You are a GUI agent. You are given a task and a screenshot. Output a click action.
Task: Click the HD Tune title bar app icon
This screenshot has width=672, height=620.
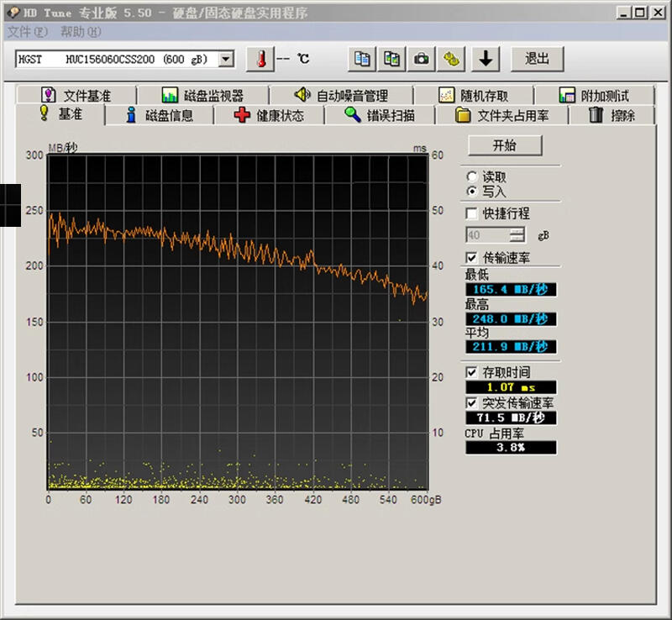(x=13, y=13)
